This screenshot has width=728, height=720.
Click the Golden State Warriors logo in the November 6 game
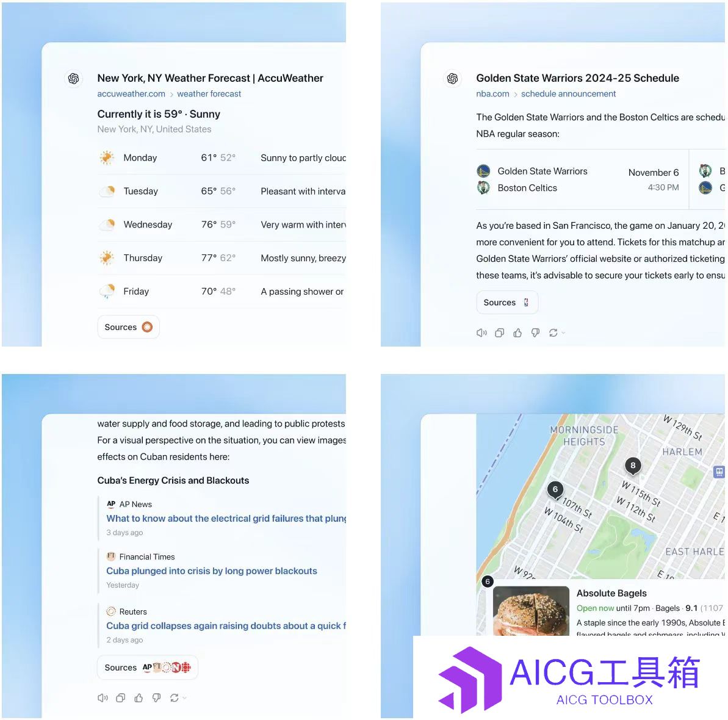(x=483, y=171)
